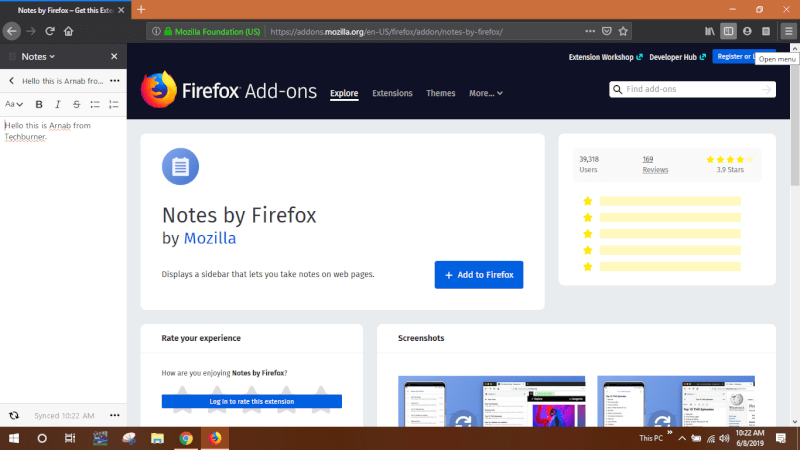Click the Add to Firefox button
Screen dimensions: 800x450
tap(479, 274)
